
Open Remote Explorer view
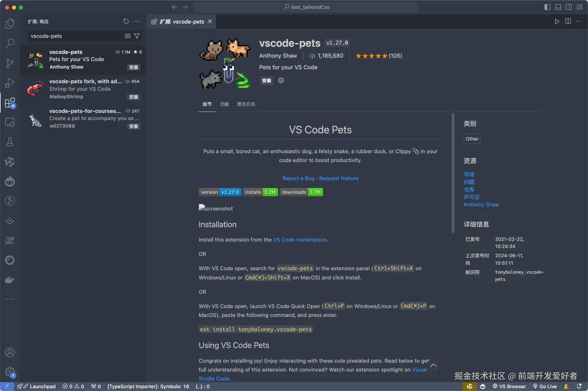(x=10, y=122)
